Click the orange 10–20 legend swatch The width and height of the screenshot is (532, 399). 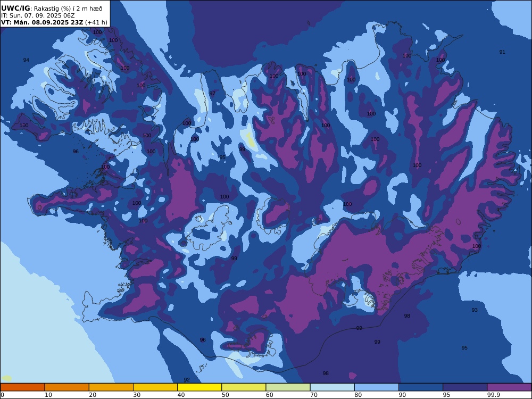coord(67,387)
